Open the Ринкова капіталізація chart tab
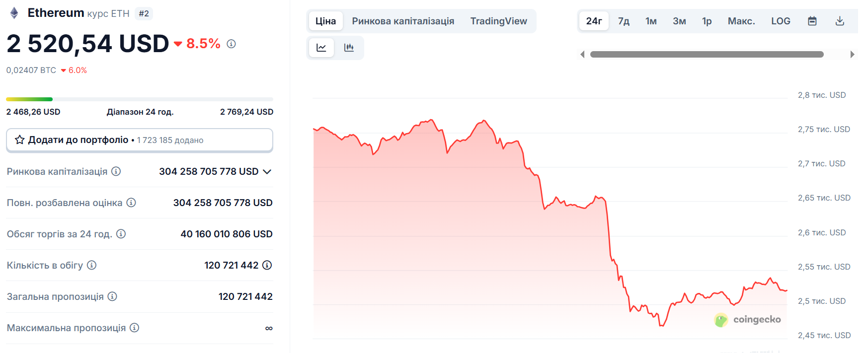Screen dimensions: 868x353 click(403, 21)
